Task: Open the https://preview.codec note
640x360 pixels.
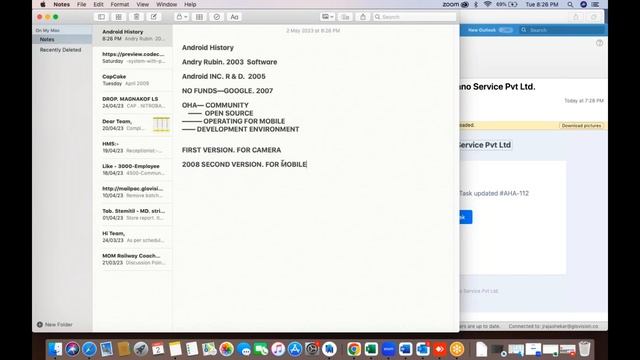Action: (133, 58)
